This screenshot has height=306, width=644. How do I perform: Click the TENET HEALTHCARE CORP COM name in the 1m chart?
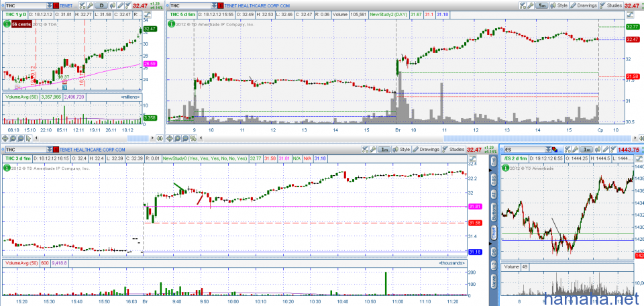click(x=93, y=150)
